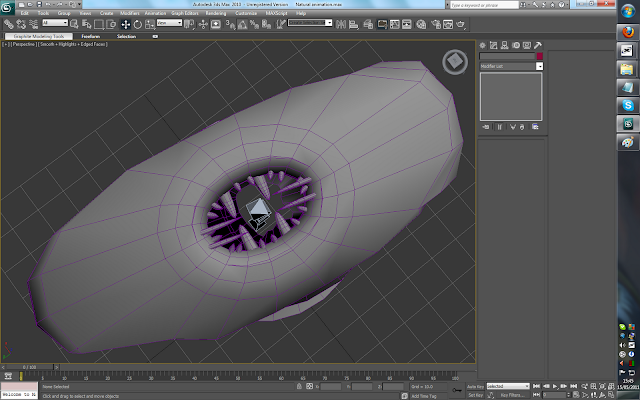
Task: Click the time slider 0/100
Action: (30, 367)
